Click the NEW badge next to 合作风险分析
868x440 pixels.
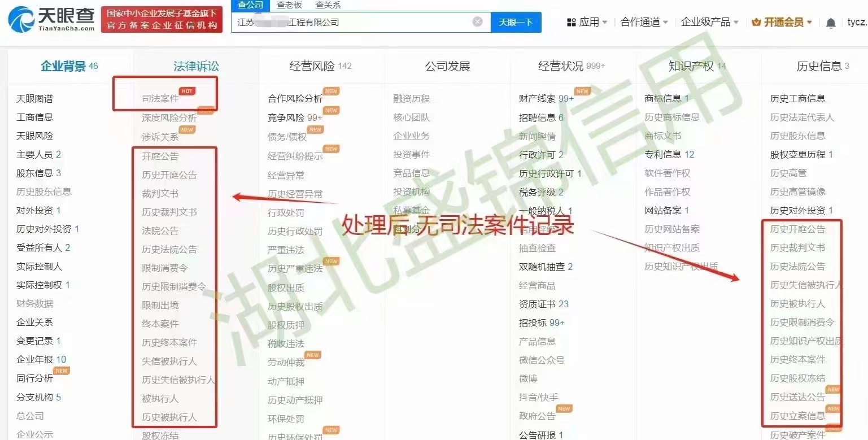(331, 91)
